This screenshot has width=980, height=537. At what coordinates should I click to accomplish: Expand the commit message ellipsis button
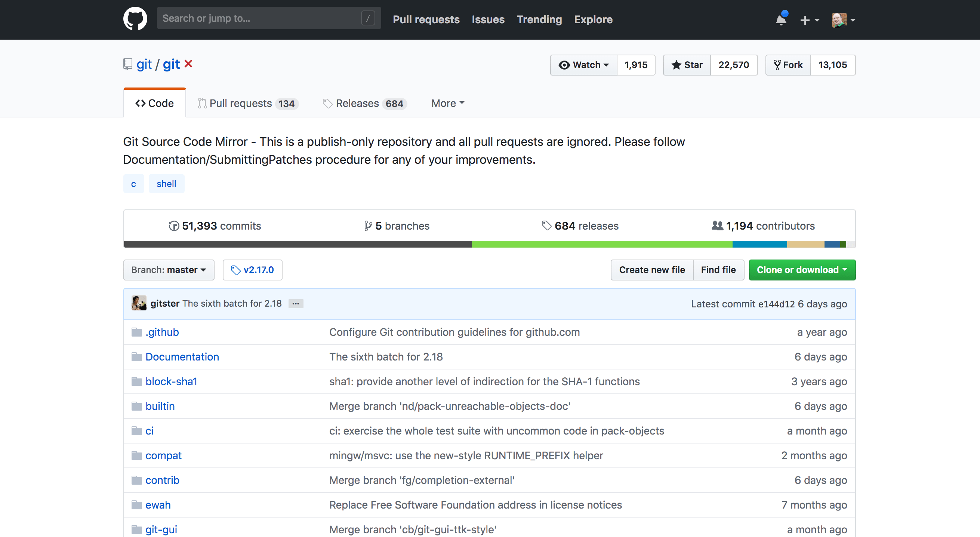click(296, 303)
